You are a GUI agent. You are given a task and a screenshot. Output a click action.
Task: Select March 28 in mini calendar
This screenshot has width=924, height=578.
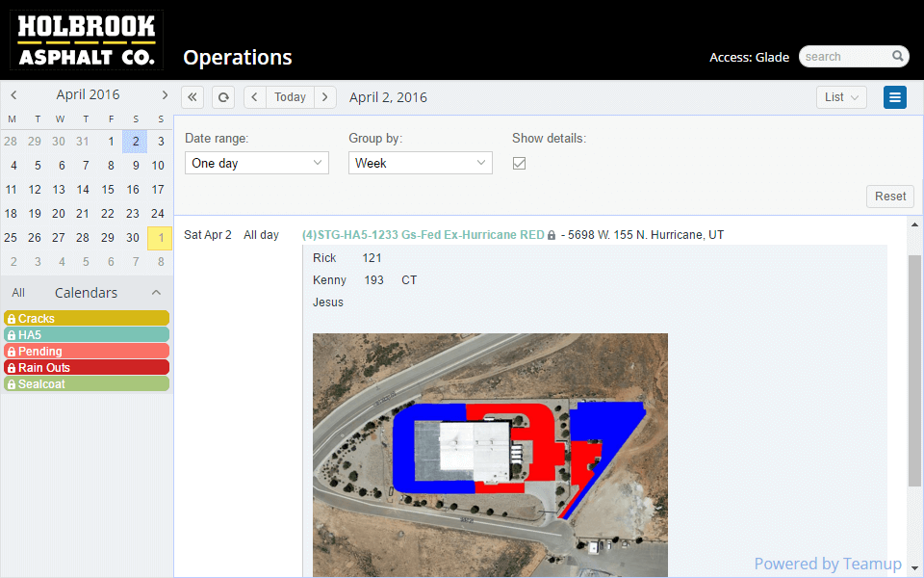click(x=11, y=142)
